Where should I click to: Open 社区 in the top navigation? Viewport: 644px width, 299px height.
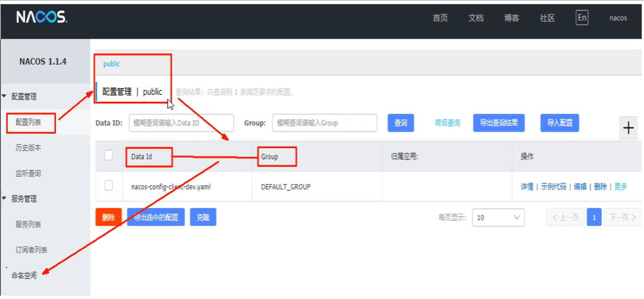[x=547, y=18]
